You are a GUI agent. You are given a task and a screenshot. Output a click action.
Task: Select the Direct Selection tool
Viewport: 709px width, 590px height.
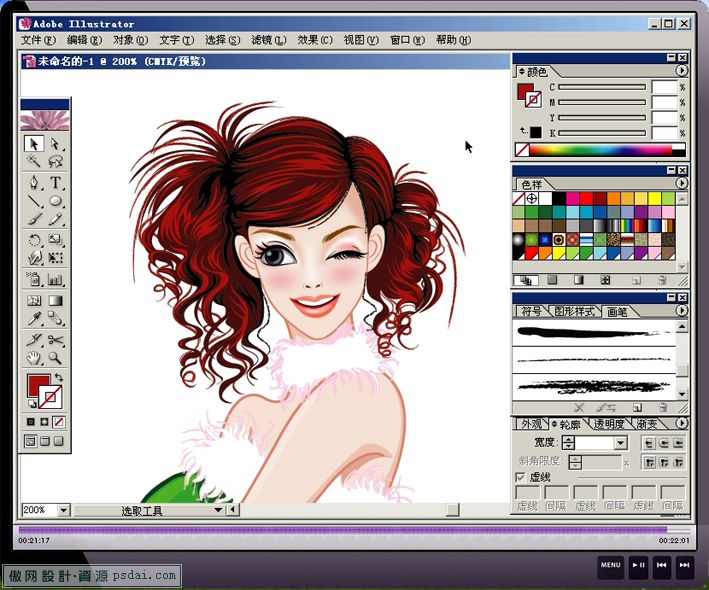coord(56,144)
